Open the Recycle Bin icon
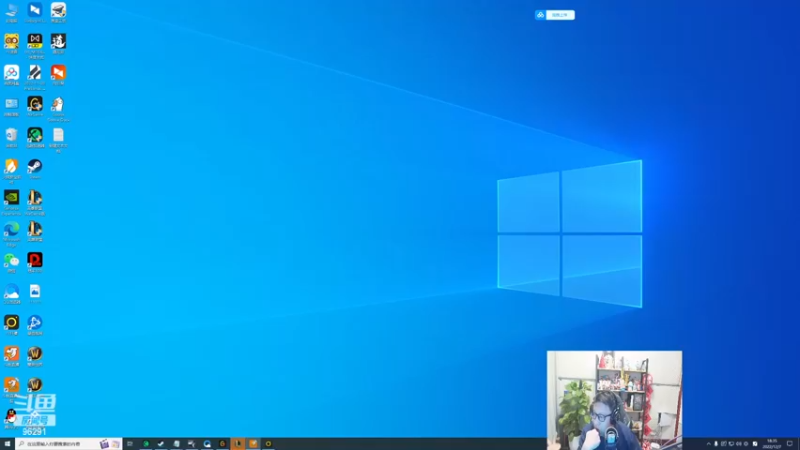This screenshot has height=450, width=800. 11,138
